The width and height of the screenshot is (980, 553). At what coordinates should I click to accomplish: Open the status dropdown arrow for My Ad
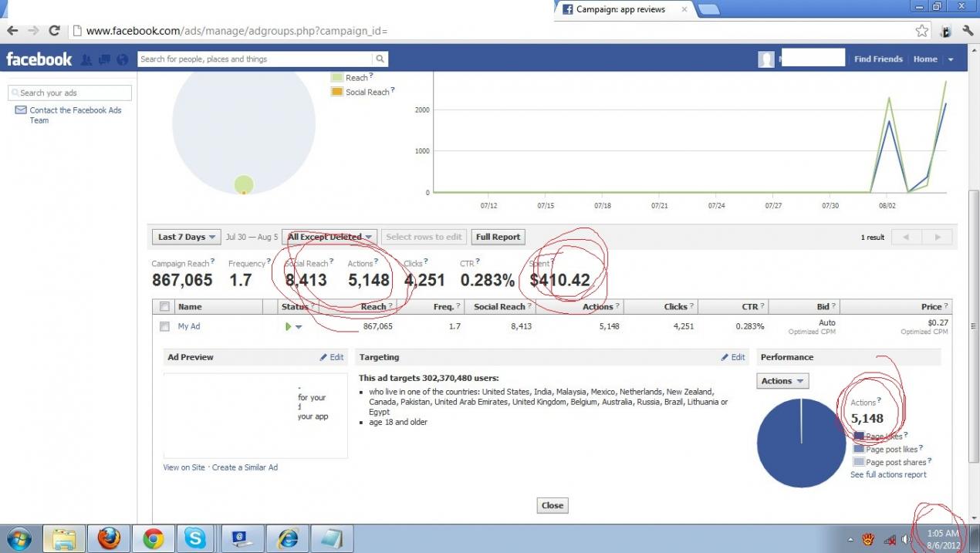pyautogui.click(x=299, y=327)
